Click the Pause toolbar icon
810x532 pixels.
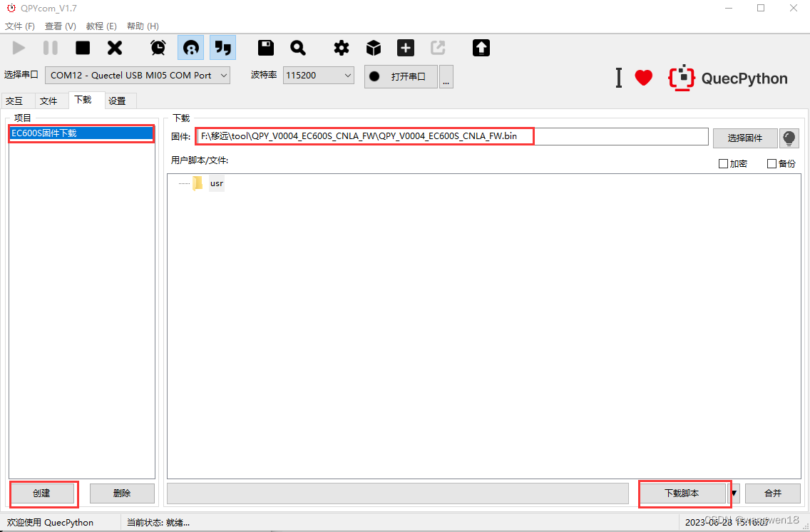(x=51, y=48)
